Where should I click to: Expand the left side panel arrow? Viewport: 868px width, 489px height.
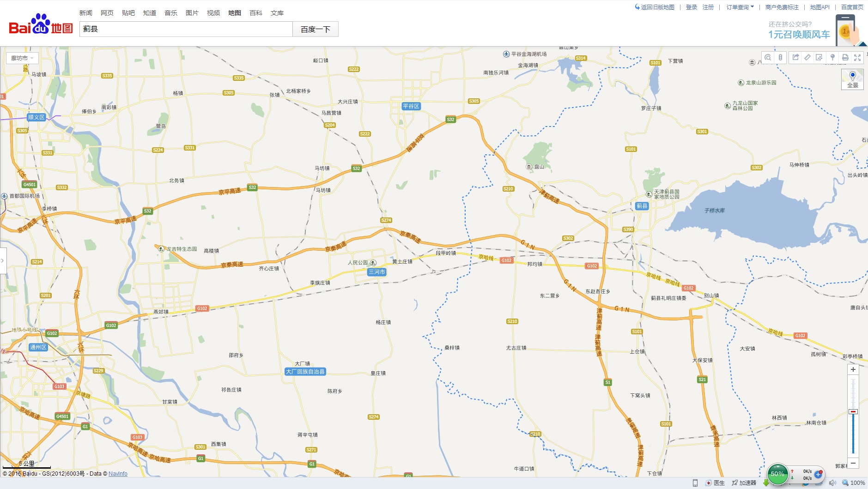coord(3,261)
